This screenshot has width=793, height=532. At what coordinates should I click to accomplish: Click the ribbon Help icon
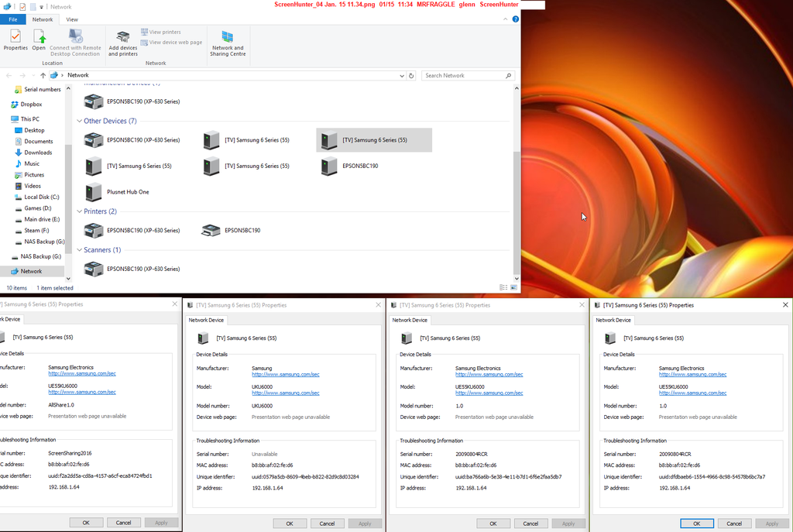515,19
